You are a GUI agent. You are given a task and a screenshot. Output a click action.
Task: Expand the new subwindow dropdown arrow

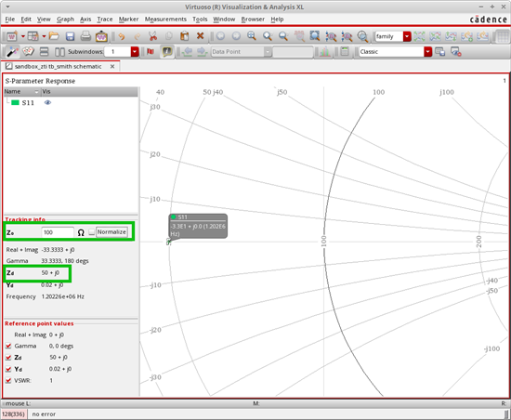tap(44, 36)
